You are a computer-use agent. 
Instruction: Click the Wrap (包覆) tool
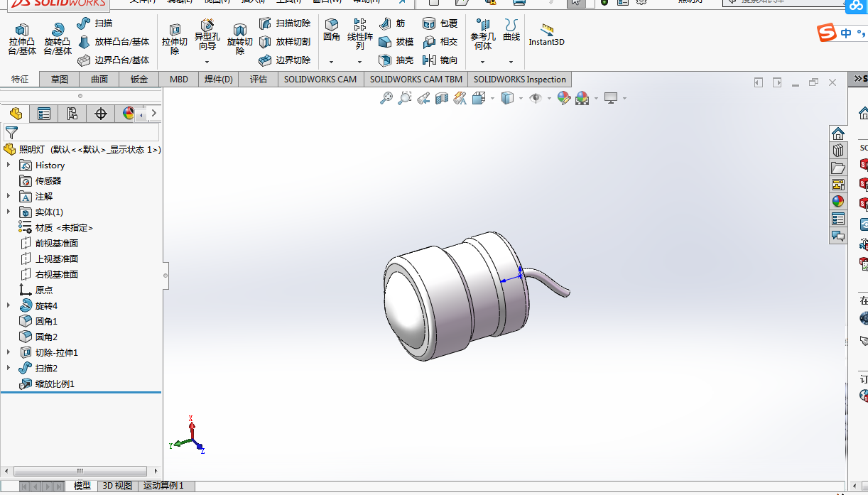(x=440, y=23)
